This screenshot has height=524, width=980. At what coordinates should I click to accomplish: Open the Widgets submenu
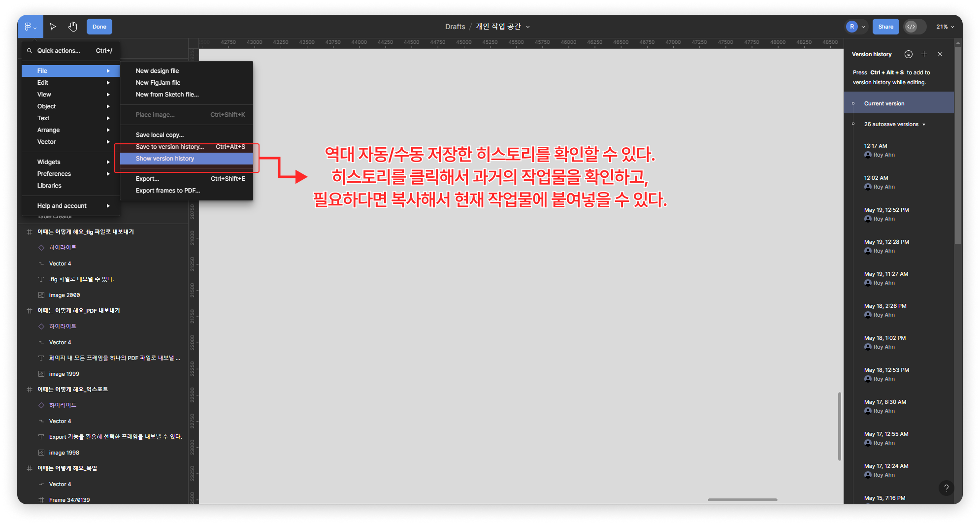tap(71, 162)
